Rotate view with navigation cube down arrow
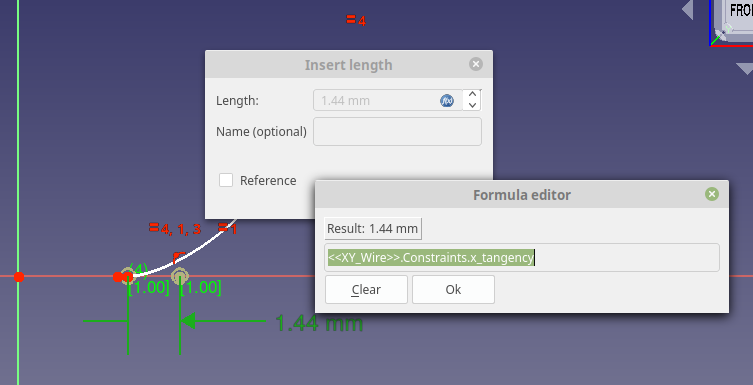The image size is (753, 385). click(745, 68)
